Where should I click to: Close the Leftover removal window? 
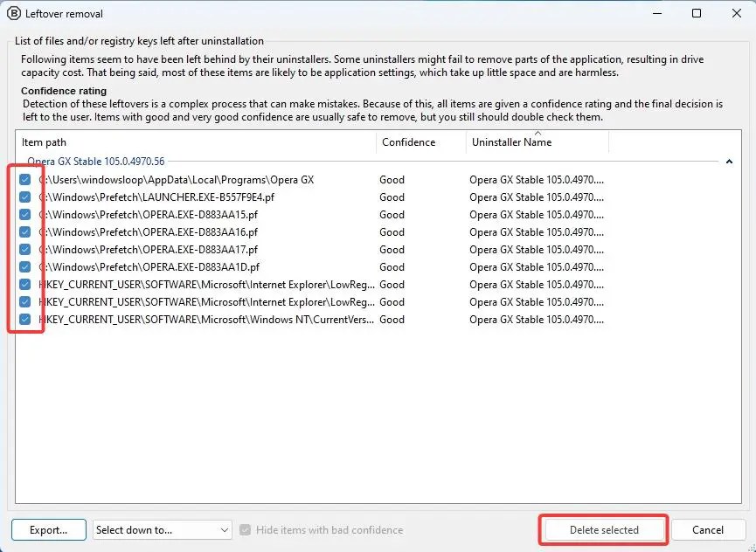[736, 13]
